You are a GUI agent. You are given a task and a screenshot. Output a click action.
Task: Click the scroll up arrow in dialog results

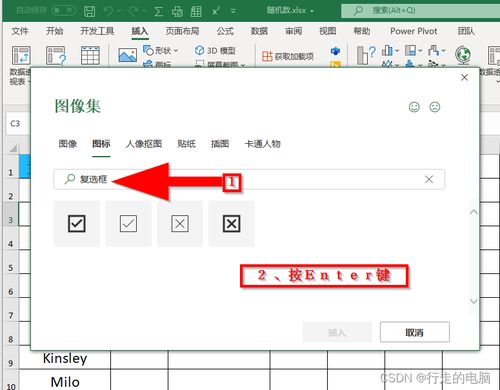click(474, 212)
